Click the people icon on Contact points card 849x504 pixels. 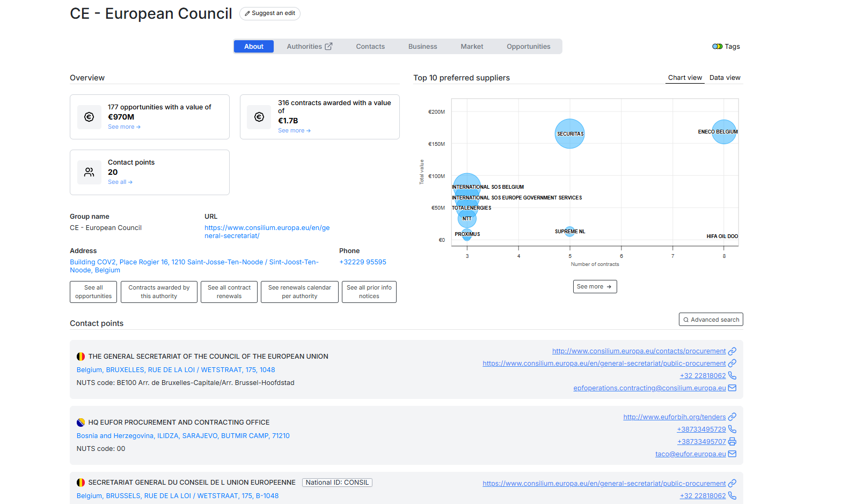pyautogui.click(x=89, y=172)
